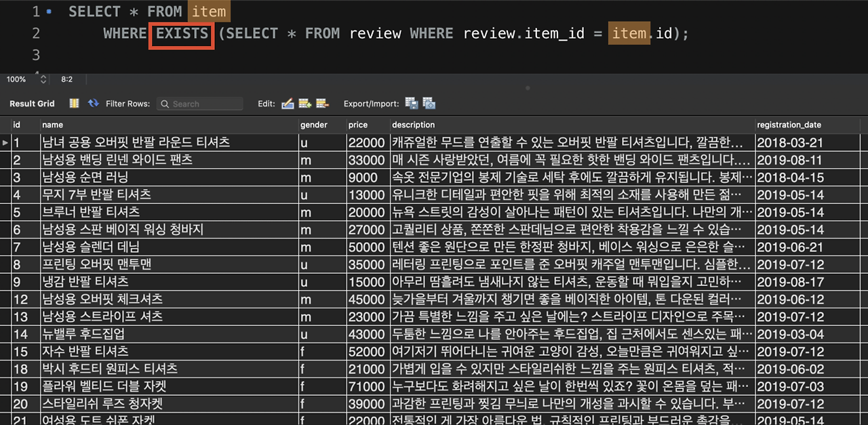Viewport: 868px width, 425px height.
Task: Select the cell '뉴밸루 후드집업'
Action: pos(169,333)
